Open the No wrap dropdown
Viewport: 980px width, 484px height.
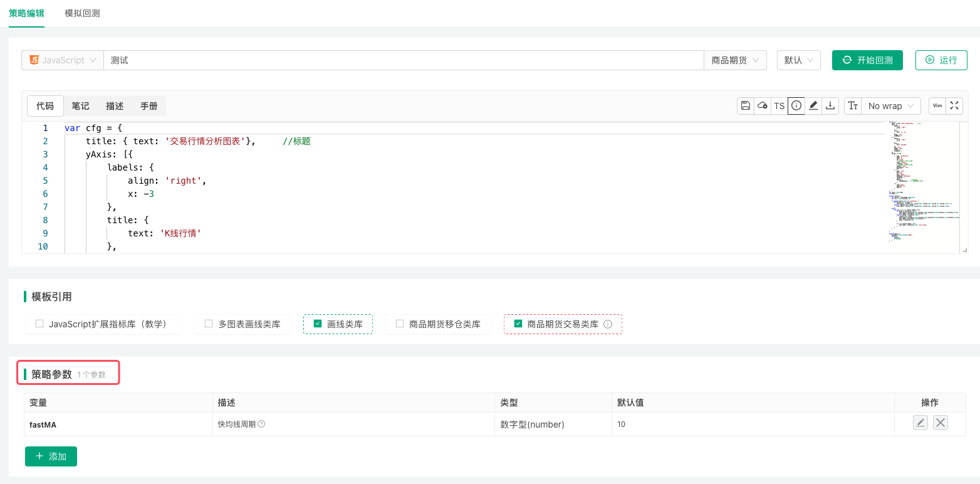891,106
